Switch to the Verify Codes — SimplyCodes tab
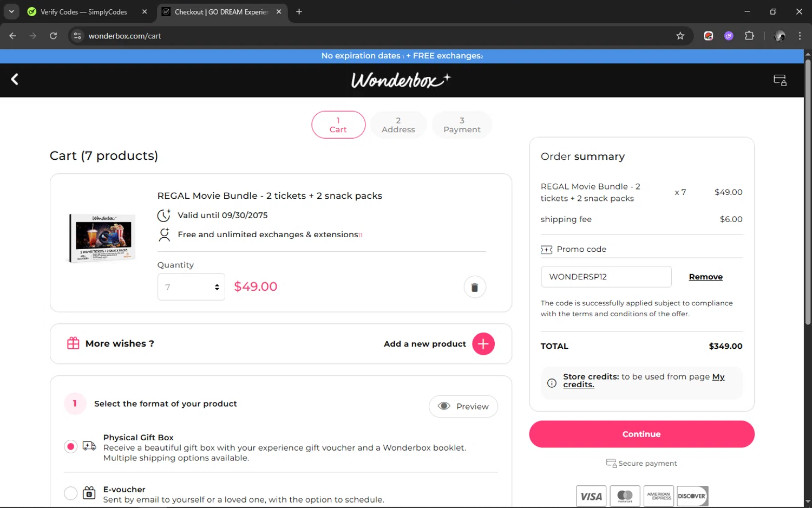 [x=83, y=12]
